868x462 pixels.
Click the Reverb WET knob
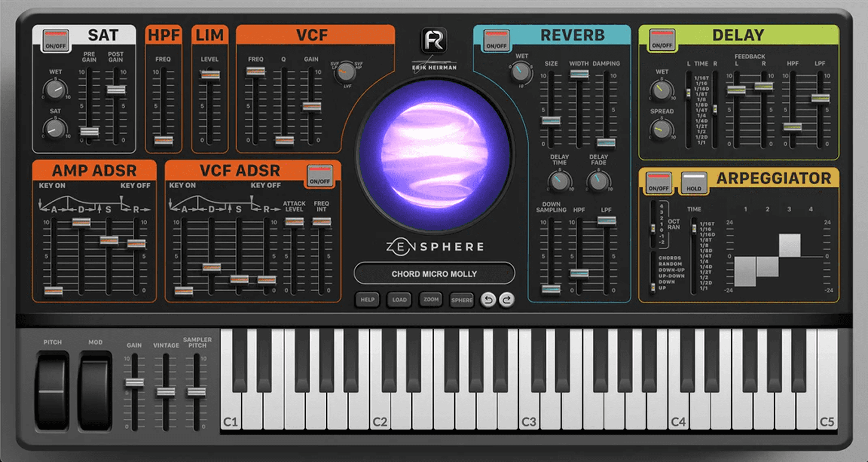521,72
